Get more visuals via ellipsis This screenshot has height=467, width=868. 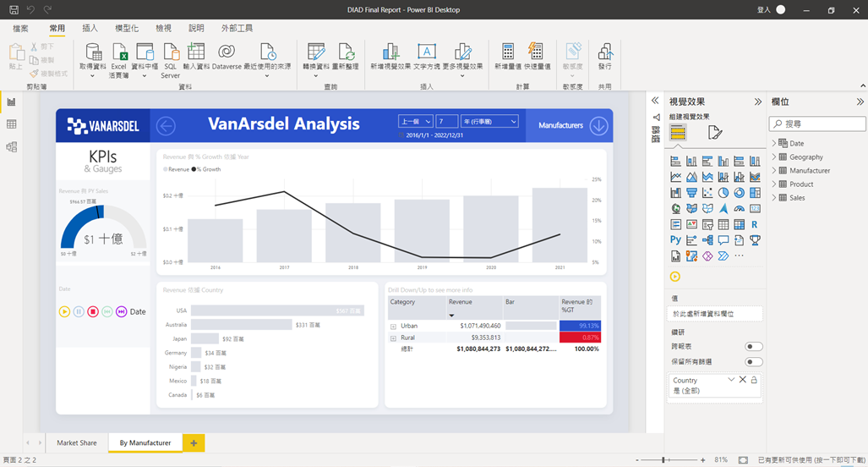(739, 256)
